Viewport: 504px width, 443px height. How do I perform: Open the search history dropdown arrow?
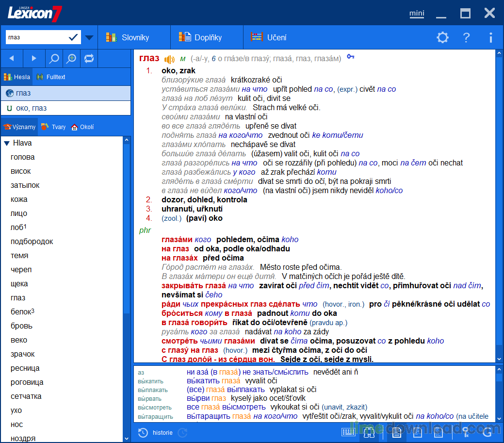(x=89, y=37)
